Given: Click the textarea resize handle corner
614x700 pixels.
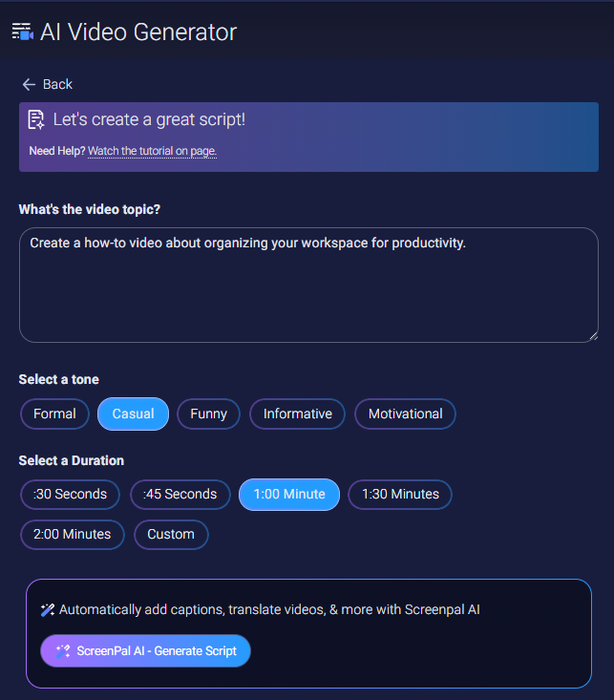Looking at the screenshot, I should pos(593,335).
